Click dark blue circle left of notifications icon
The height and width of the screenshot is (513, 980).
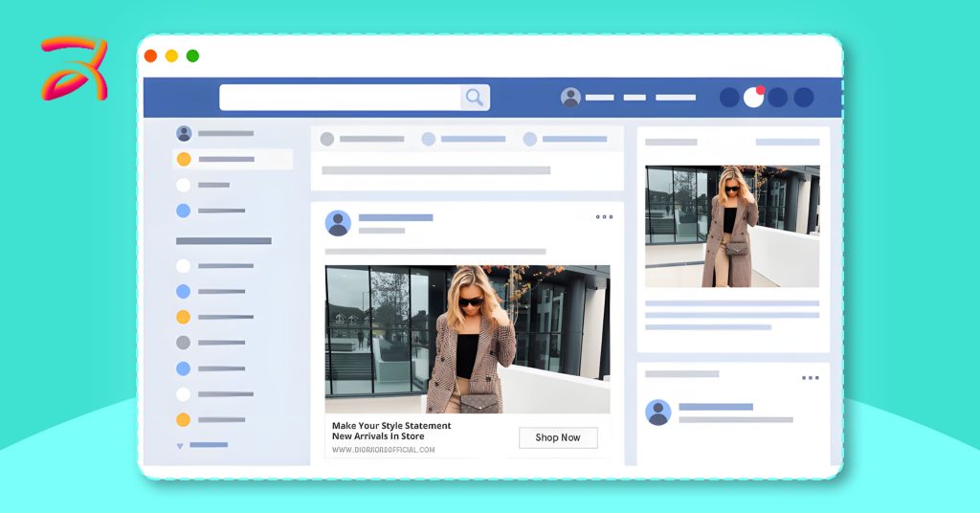[728, 98]
